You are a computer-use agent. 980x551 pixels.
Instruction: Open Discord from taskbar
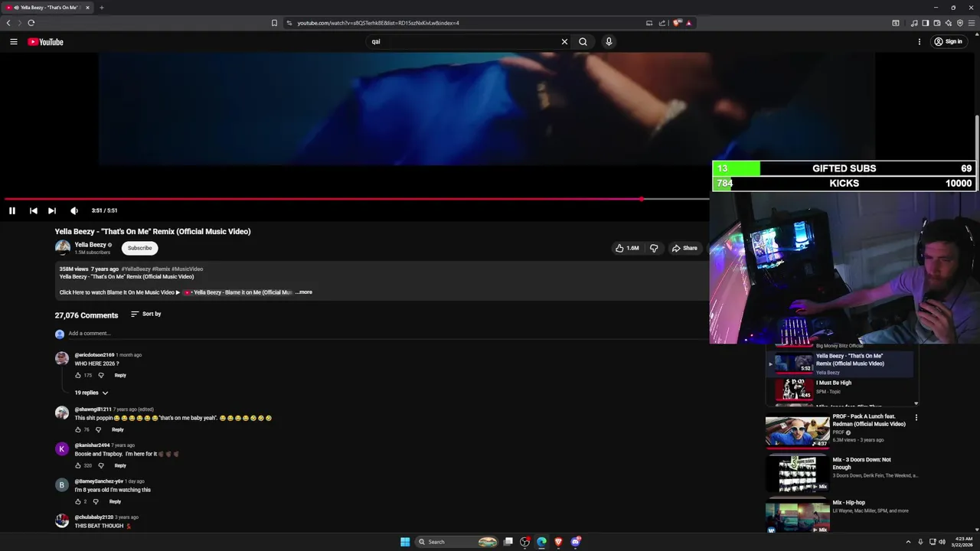(x=575, y=542)
